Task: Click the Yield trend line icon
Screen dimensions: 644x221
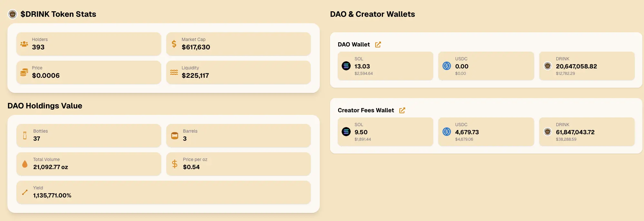Action: [x=25, y=192]
